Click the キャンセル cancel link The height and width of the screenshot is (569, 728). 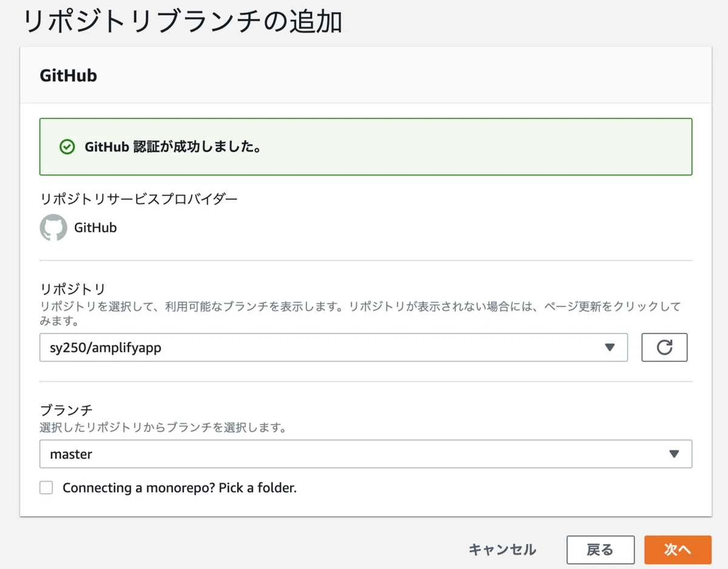[502, 550]
